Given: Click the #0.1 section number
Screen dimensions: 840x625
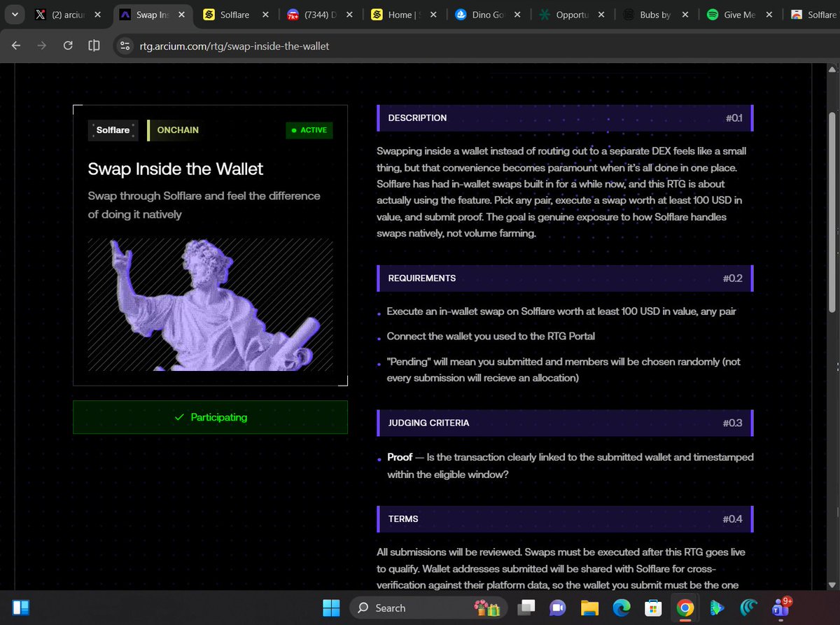Looking at the screenshot, I should tap(734, 118).
